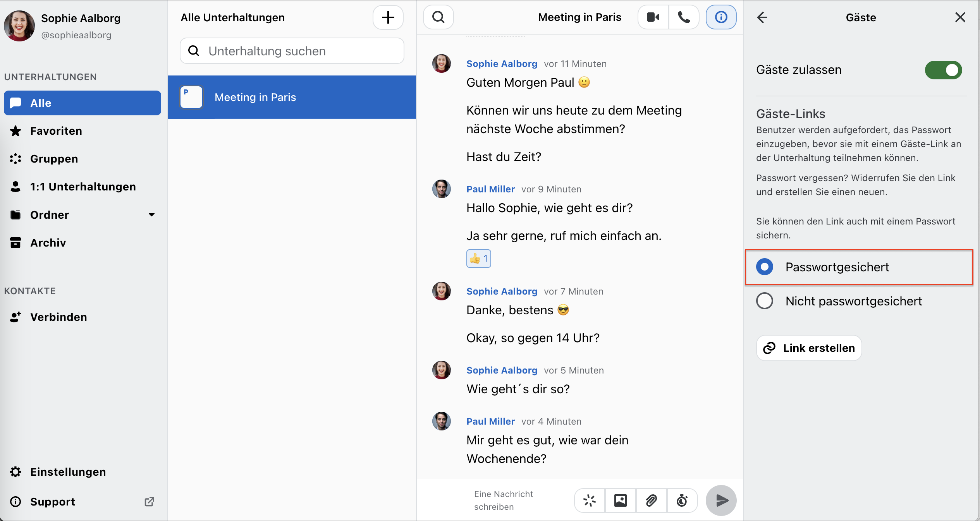
Task: Click the message 'Hast du Zeit?'
Action: click(504, 157)
